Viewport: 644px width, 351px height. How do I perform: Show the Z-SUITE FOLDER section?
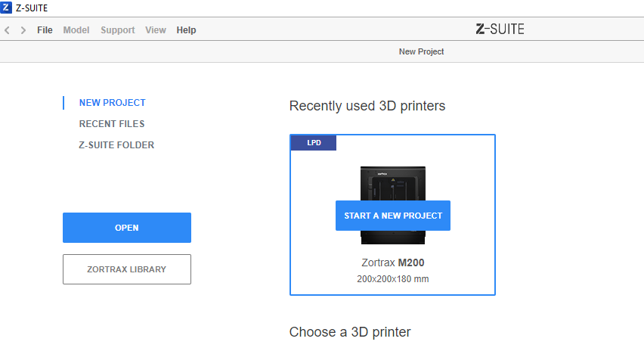coord(116,145)
